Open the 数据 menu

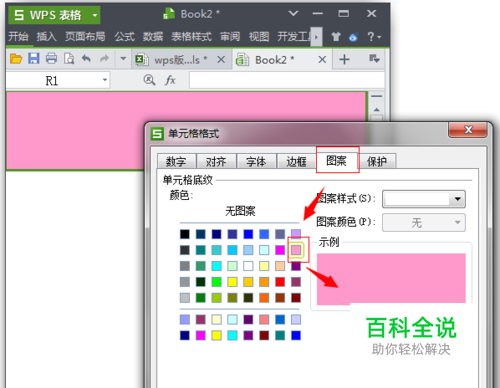point(153,36)
